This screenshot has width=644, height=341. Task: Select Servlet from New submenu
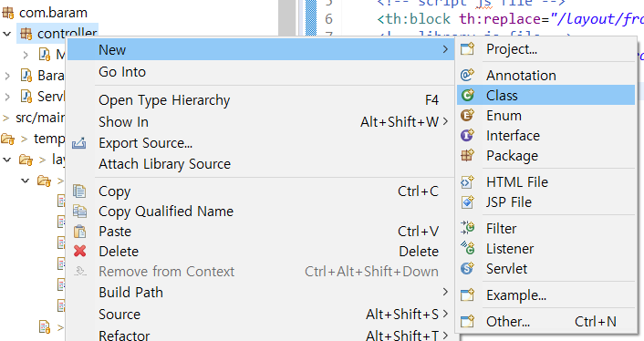pyautogui.click(x=545, y=268)
